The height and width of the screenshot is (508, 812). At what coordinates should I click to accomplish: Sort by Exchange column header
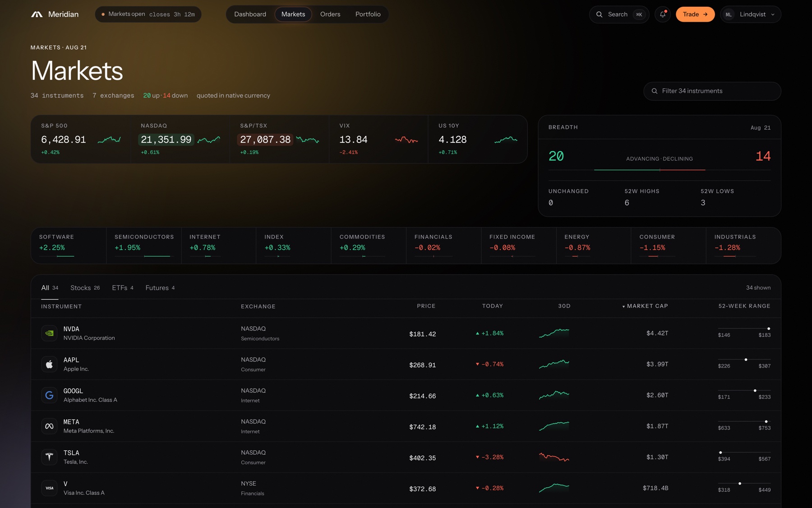click(258, 307)
